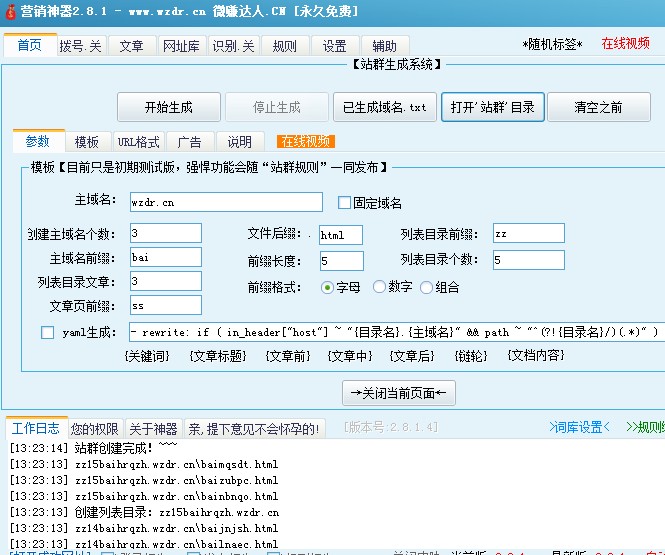Click log line 站群创建完成!

[x=94, y=448]
